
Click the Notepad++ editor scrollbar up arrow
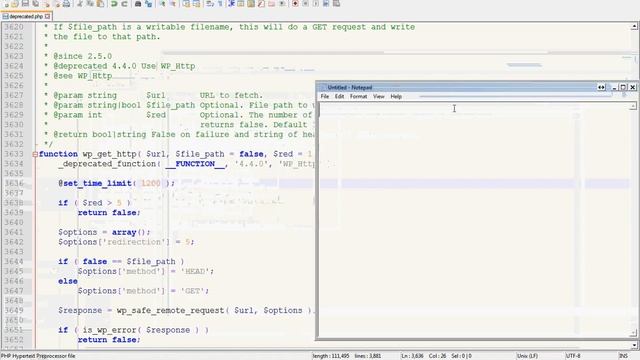(634, 27)
